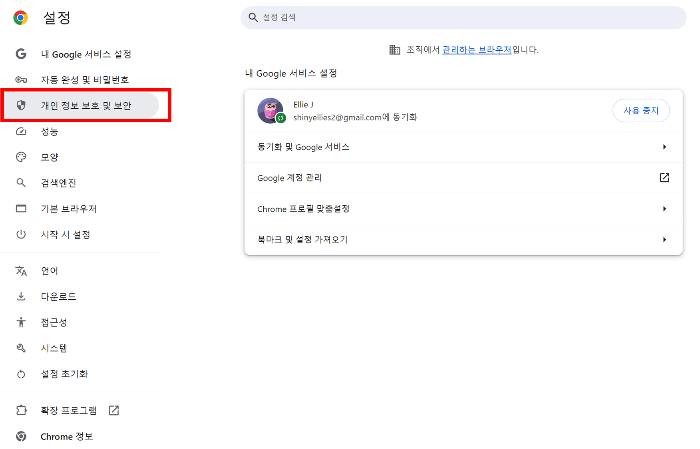Open the 동기화 및 Google 서비스 row
This screenshot has width=700, height=449.
tap(463, 147)
